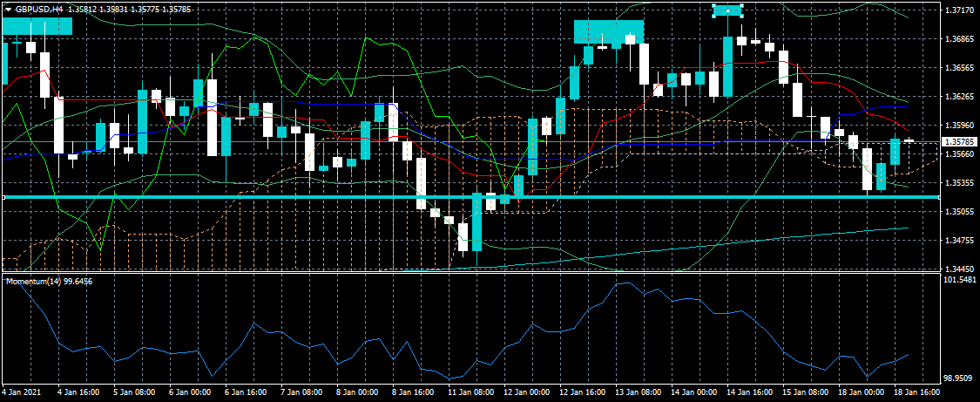Click the 1.36865 price scale value
Screen dimensions: 980x402
pos(958,38)
